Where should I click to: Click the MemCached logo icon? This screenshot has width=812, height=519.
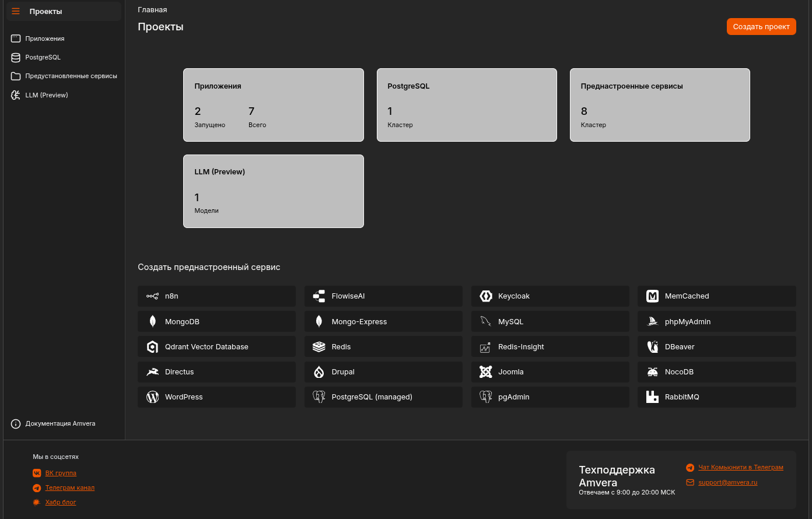point(652,296)
